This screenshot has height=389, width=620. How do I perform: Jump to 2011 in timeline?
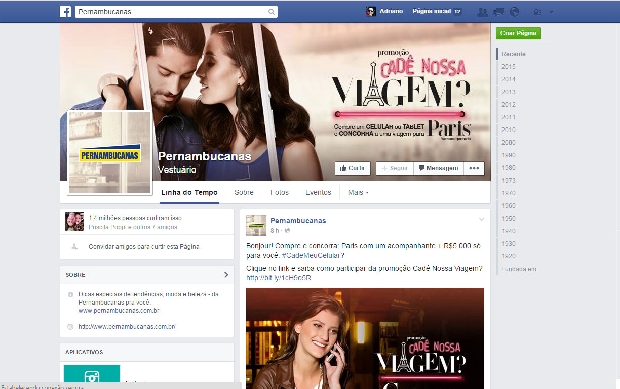click(x=508, y=117)
